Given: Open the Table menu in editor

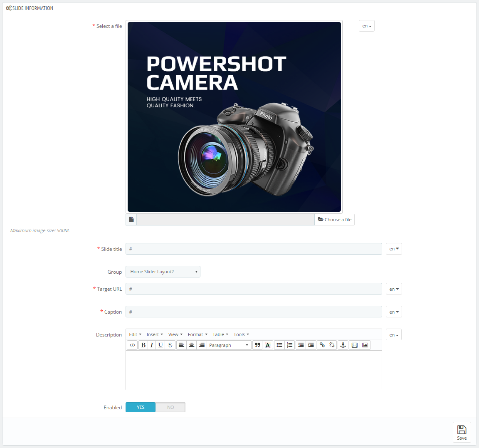Looking at the screenshot, I should tap(220, 334).
